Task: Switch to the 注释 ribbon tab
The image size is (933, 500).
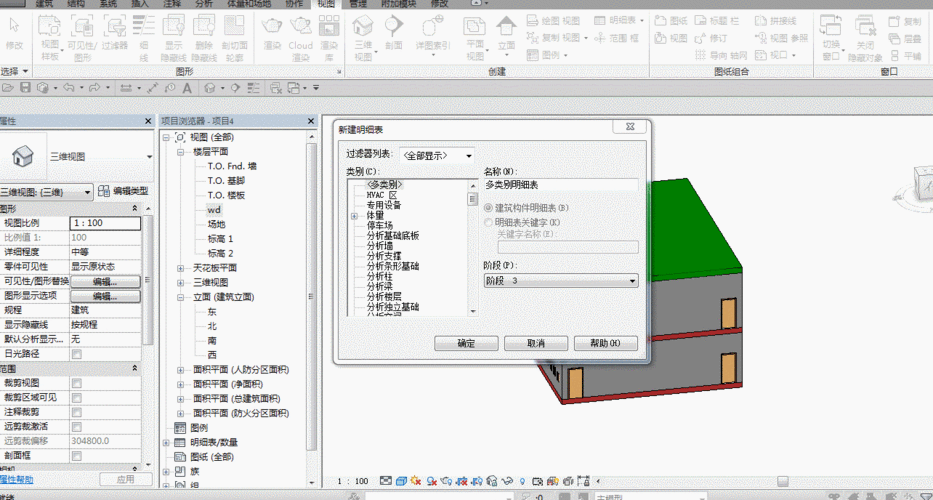Action: pos(174,4)
